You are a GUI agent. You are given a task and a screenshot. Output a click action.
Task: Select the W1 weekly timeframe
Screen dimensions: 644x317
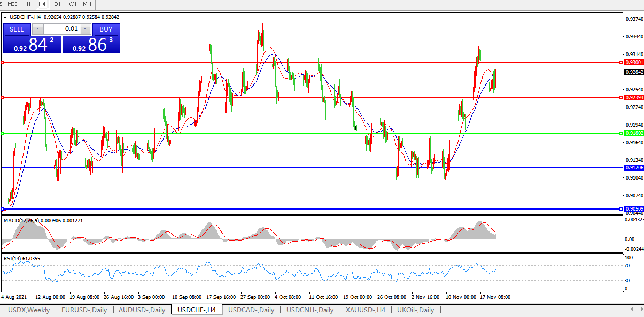click(73, 4)
